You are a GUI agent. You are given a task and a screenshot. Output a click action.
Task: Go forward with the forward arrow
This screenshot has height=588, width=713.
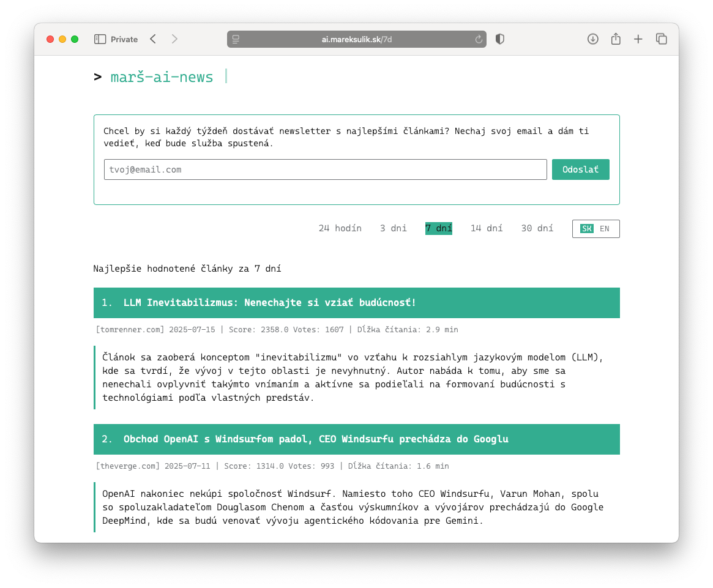(x=174, y=39)
